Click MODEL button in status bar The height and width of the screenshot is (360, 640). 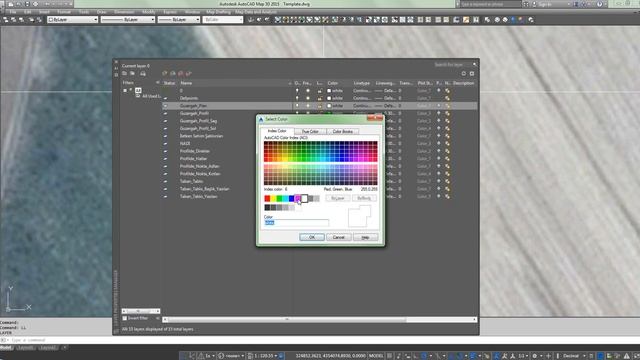pos(376,356)
